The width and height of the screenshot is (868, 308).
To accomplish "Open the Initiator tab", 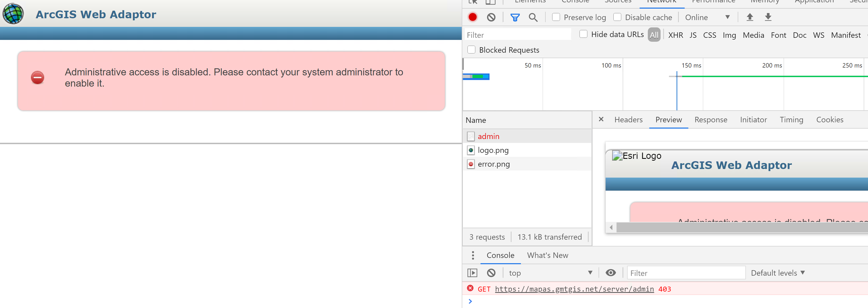I will tap(753, 119).
